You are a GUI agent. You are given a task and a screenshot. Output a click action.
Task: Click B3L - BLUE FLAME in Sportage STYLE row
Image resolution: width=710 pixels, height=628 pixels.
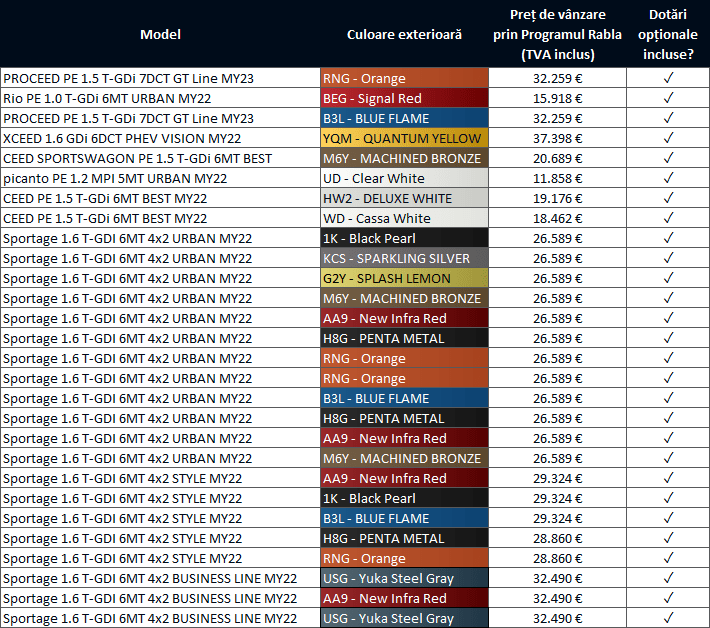click(x=404, y=518)
